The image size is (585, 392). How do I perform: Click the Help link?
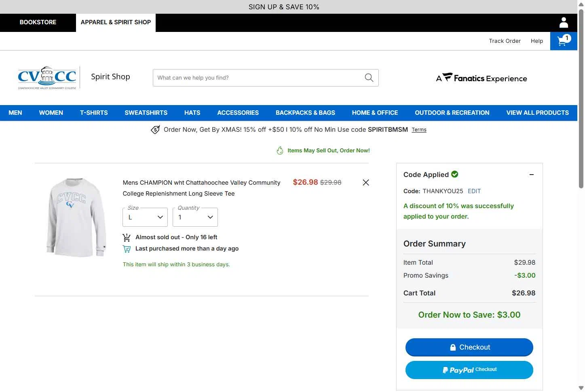[x=537, y=41]
